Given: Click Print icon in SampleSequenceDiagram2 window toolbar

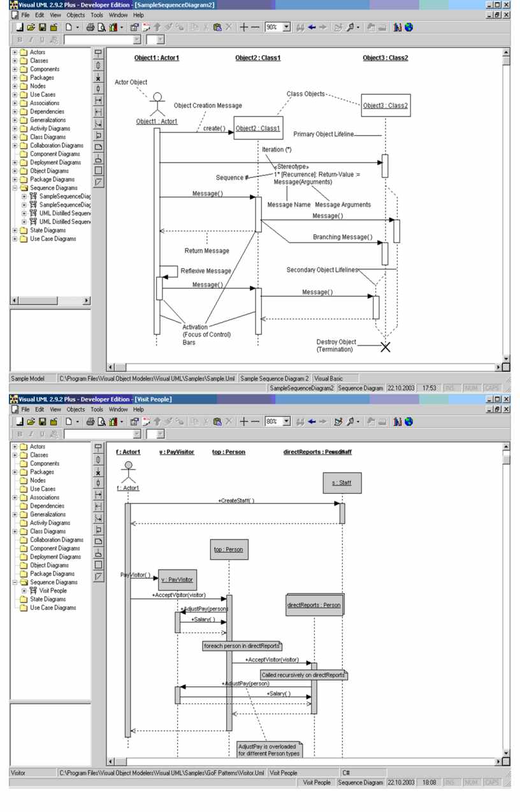Looking at the screenshot, I should (90, 27).
